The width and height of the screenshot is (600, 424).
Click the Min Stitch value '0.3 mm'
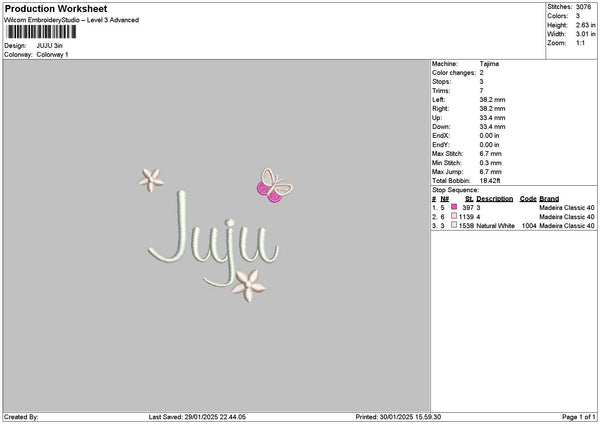click(491, 163)
